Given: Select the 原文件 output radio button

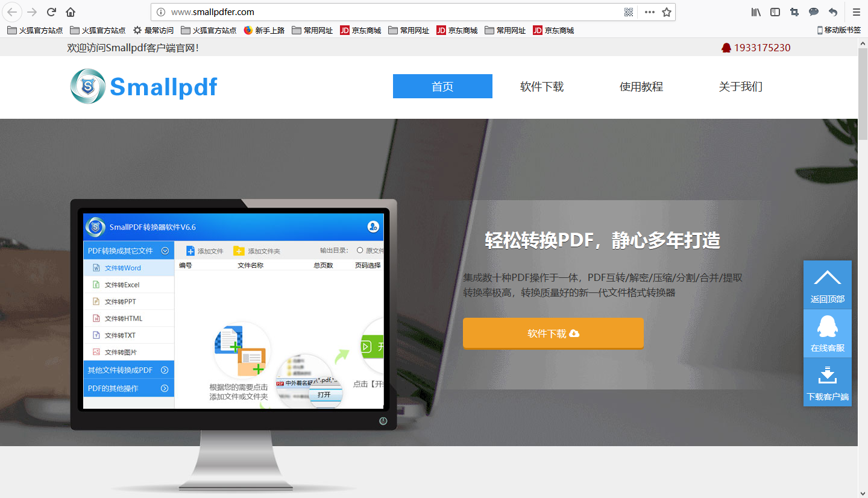Looking at the screenshot, I should pyautogui.click(x=360, y=250).
